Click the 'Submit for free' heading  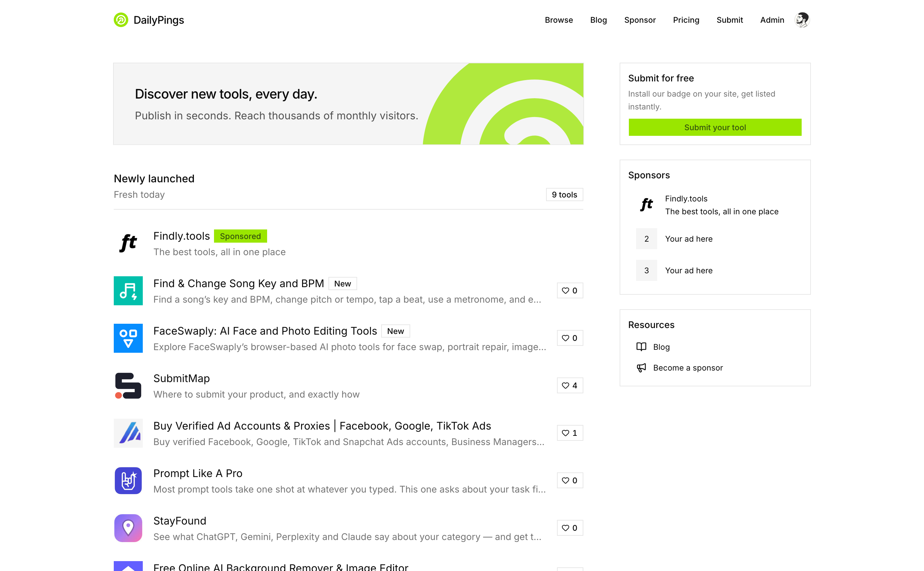pos(661,78)
